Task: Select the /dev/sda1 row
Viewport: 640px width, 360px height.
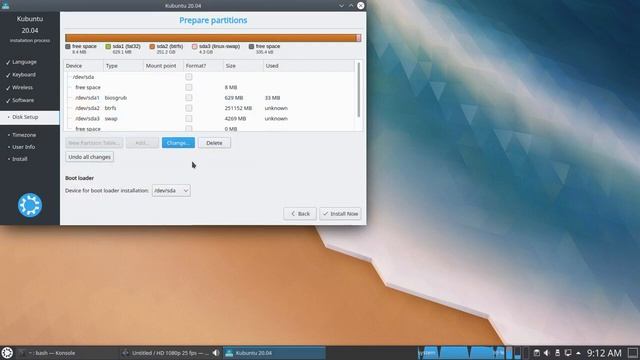Action: point(210,98)
